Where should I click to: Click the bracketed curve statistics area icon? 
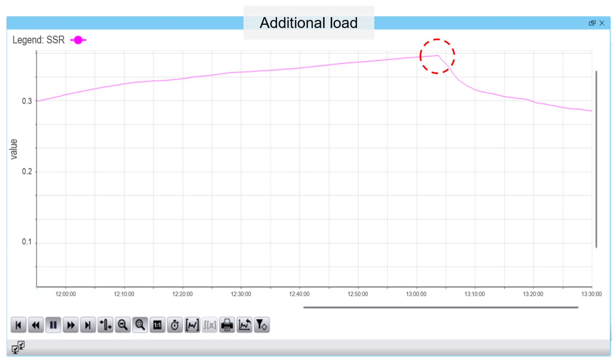pos(192,325)
